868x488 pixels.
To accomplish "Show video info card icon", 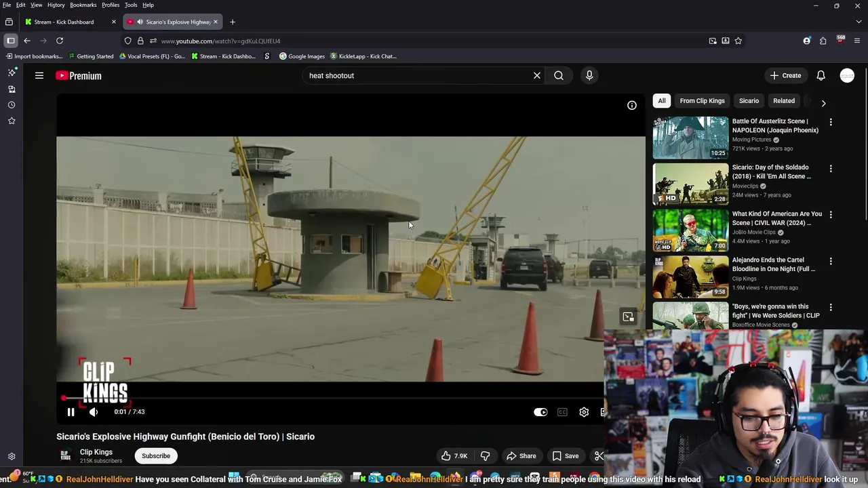I will 632,105.
